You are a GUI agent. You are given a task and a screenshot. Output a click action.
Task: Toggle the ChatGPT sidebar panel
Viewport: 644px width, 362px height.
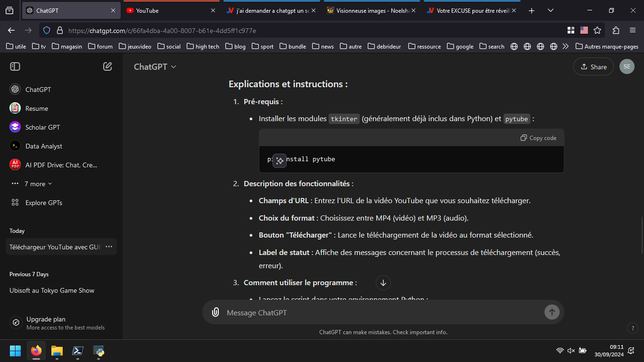pos(15,66)
